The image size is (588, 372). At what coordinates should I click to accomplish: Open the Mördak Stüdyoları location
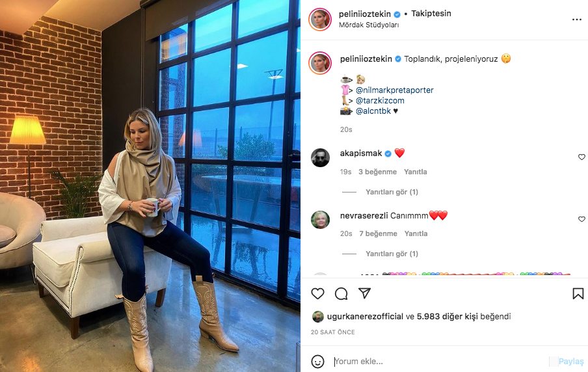pyautogui.click(x=369, y=25)
